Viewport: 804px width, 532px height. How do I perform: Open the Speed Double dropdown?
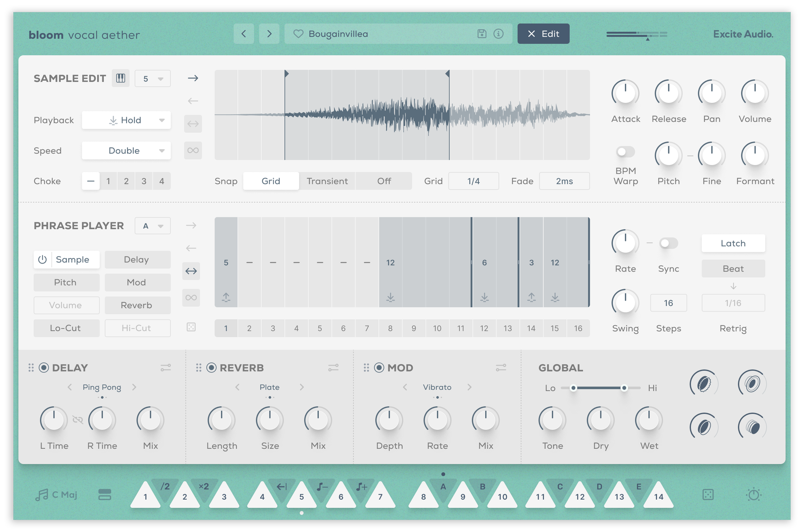click(x=126, y=150)
